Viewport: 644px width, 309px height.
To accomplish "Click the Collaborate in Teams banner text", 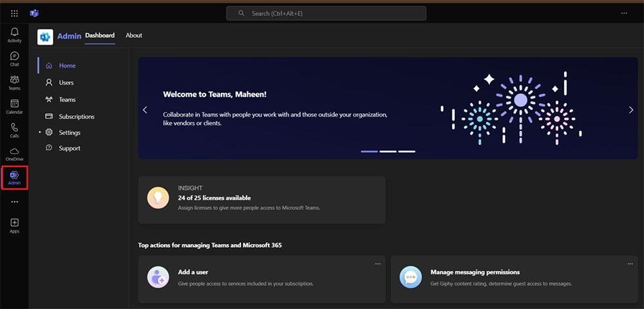I will [x=275, y=118].
